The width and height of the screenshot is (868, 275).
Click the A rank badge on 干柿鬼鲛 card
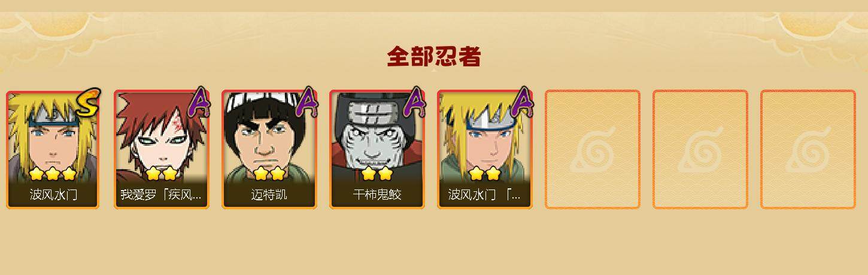pos(415,102)
